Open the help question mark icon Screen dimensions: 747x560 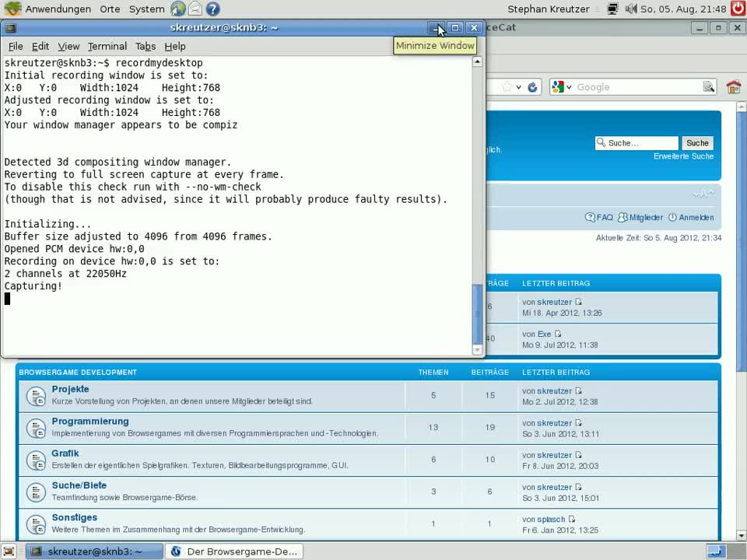point(212,9)
